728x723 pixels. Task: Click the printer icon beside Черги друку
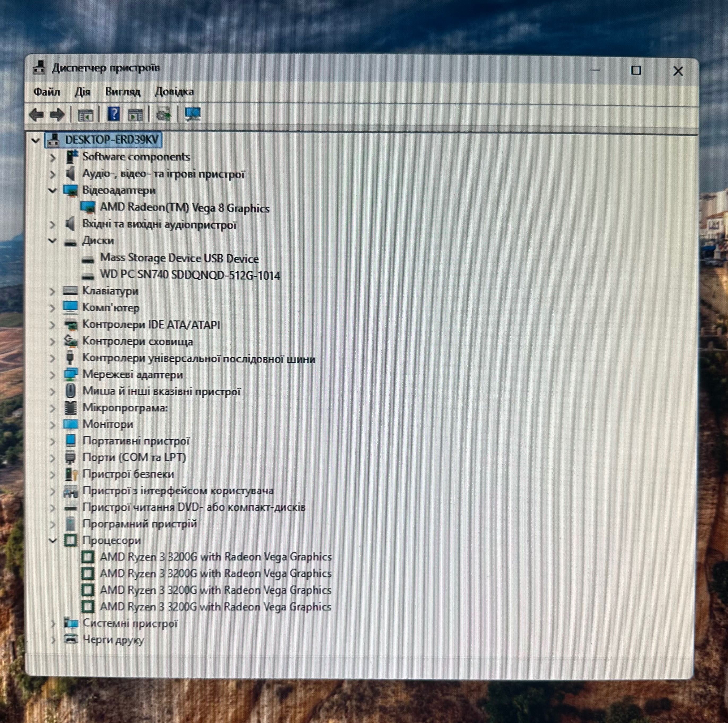[x=71, y=639]
